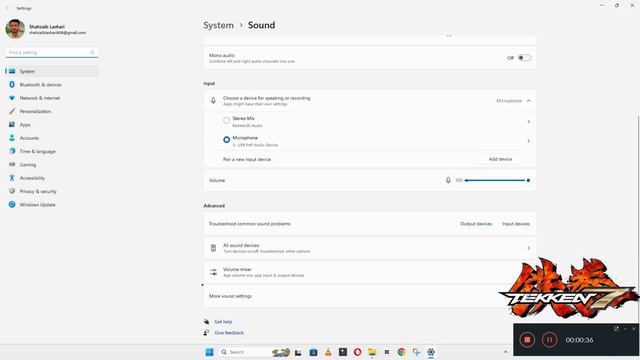Click the Add device button

(500, 159)
